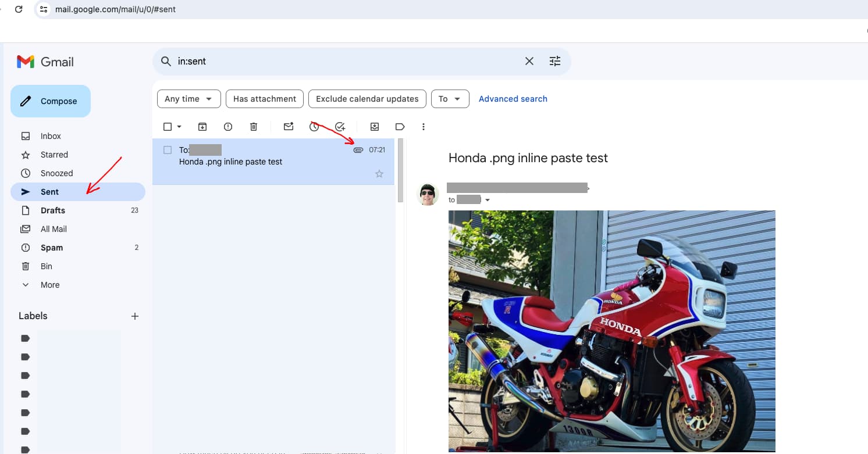The image size is (868, 454).
Task: Click the mail.google.com address bar URL
Action: 115,9
